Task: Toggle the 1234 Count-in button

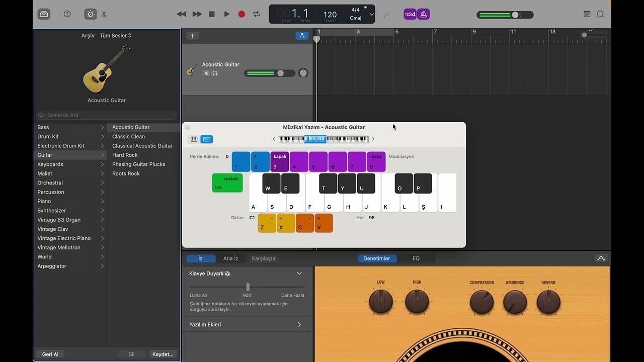Action: [x=410, y=14]
